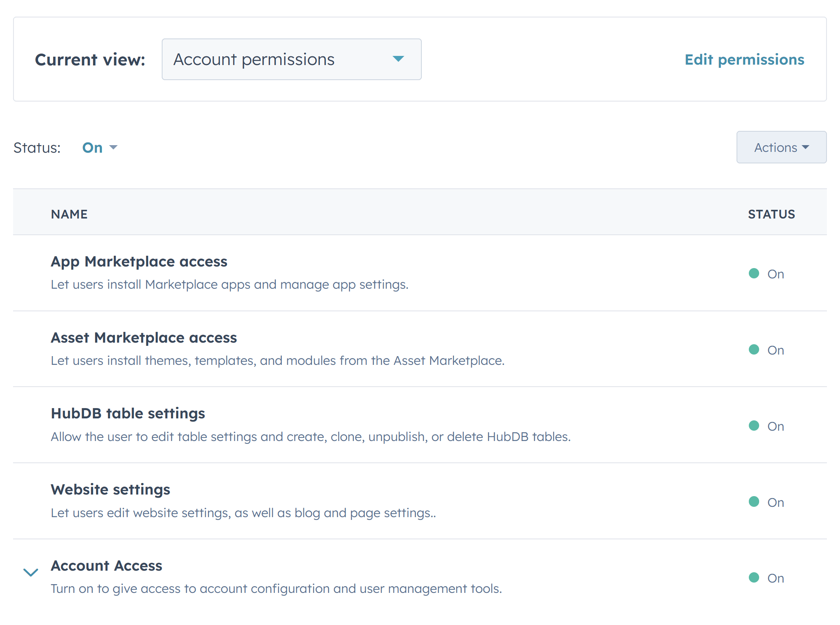Click the green status dot for App Marketplace access

click(754, 273)
